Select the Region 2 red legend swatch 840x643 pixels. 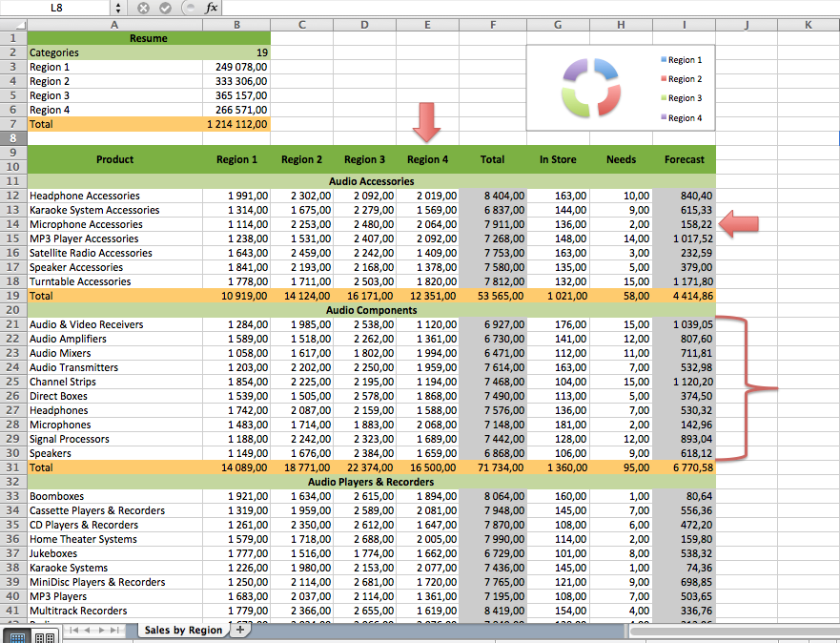665,79
